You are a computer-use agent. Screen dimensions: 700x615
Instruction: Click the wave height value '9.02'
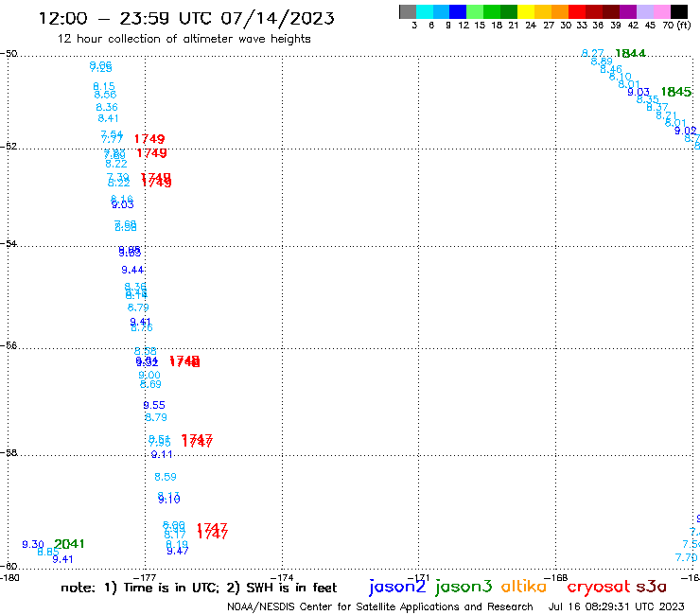pyautogui.click(x=685, y=131)
